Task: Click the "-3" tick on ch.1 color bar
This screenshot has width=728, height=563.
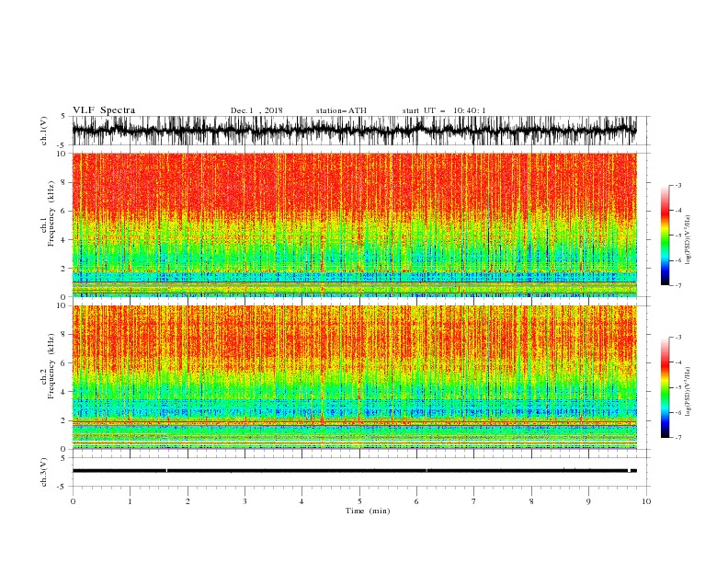Action: [x=678, y=185]
